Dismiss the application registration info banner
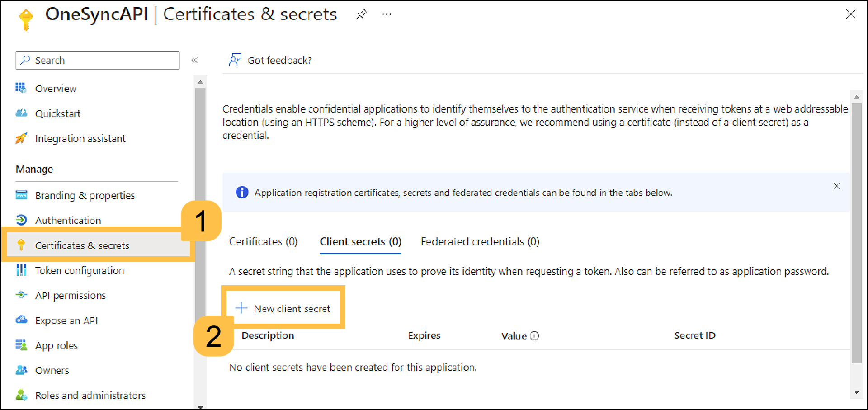868x410 pixels. [x=837, y=185]
